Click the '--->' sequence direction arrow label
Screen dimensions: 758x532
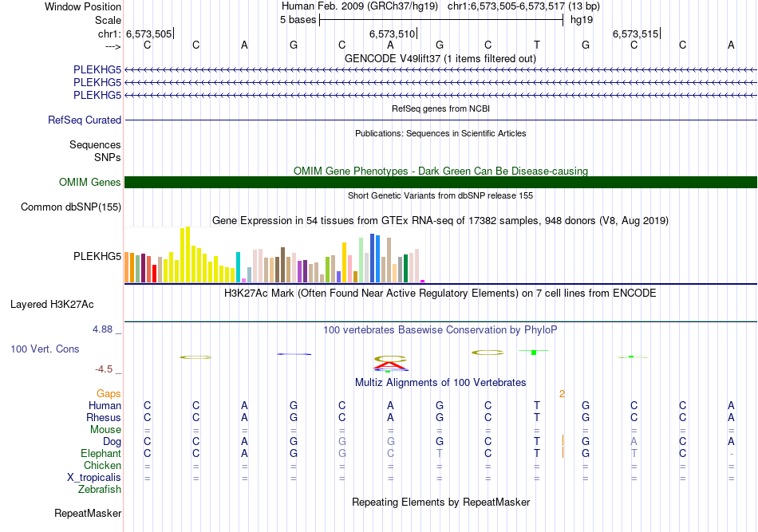pyautogui.click(x=113, y=46)
